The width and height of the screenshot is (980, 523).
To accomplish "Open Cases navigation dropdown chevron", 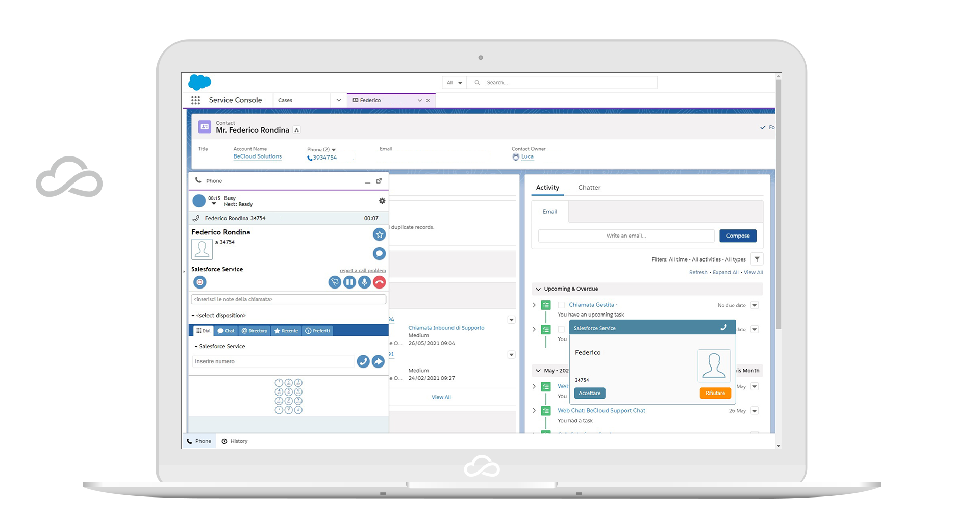I will (338, 100).
